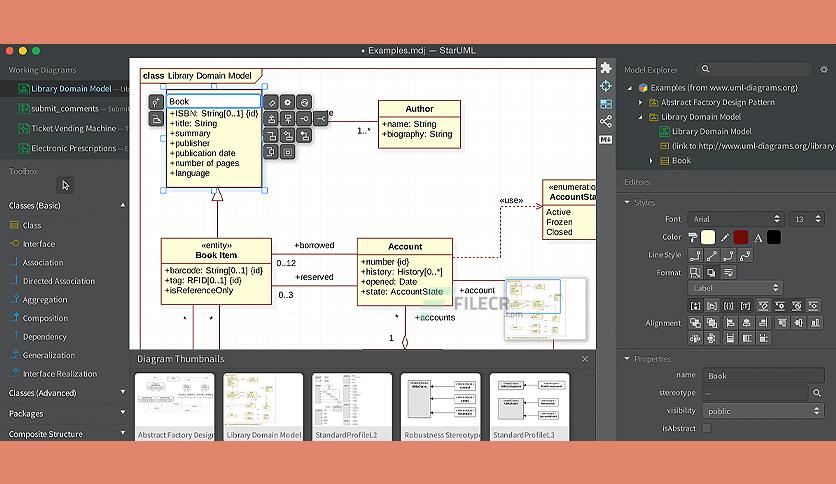836x484 pixels.
Task: Open the visibility public dropdown
Action: [x=763, y=411]
